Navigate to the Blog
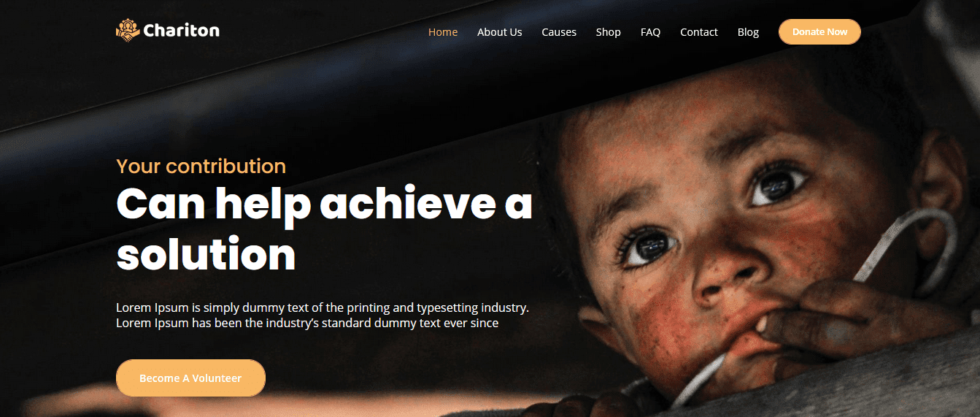This screenshot has height=417, width=980. [x=748, y=32]
